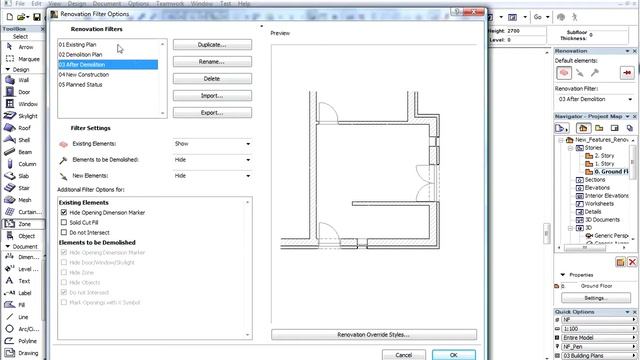Collapse the Design section in Toolbox

[x=8, y=69]
